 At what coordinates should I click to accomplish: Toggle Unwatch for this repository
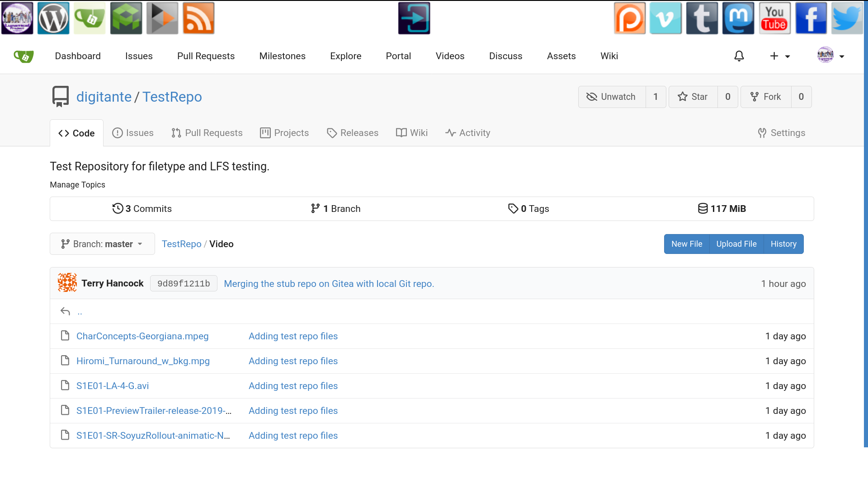(x=612, y=97)
